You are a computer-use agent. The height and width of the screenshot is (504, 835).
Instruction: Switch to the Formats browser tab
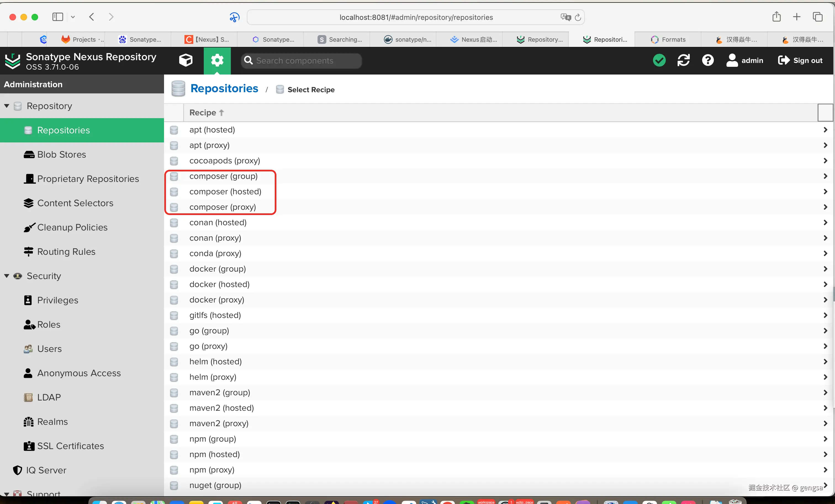[x=668, y=40]
